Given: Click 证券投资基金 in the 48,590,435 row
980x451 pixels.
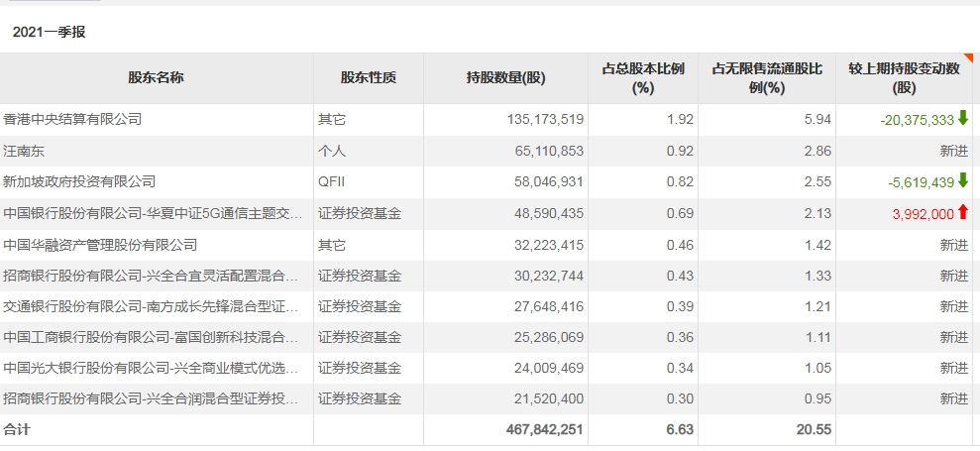Looking at the screenshot, I should [x=360, y=213].
